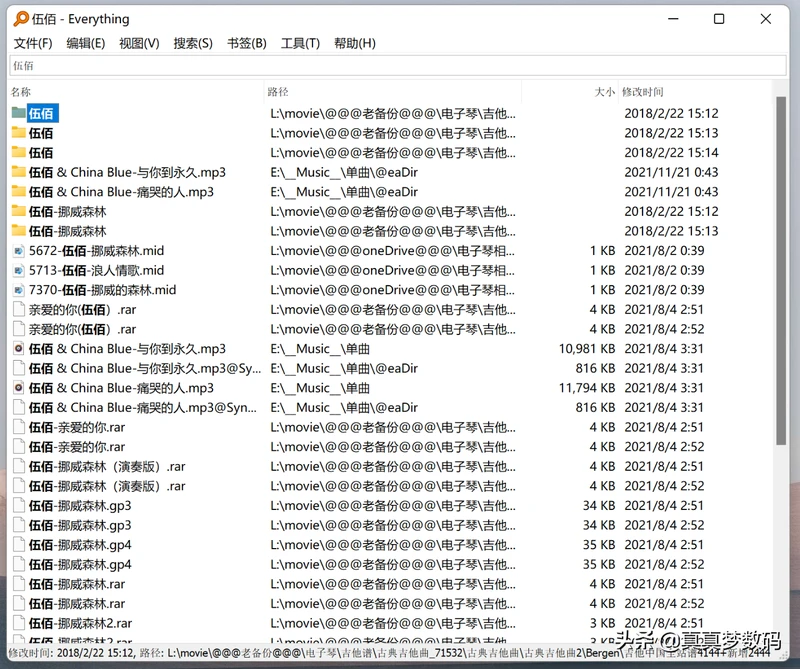Image resolution: width=800 pixels, height=669 pixels.
Task: Click the search box containing 伍佰
Action: [x=400, y=65]
